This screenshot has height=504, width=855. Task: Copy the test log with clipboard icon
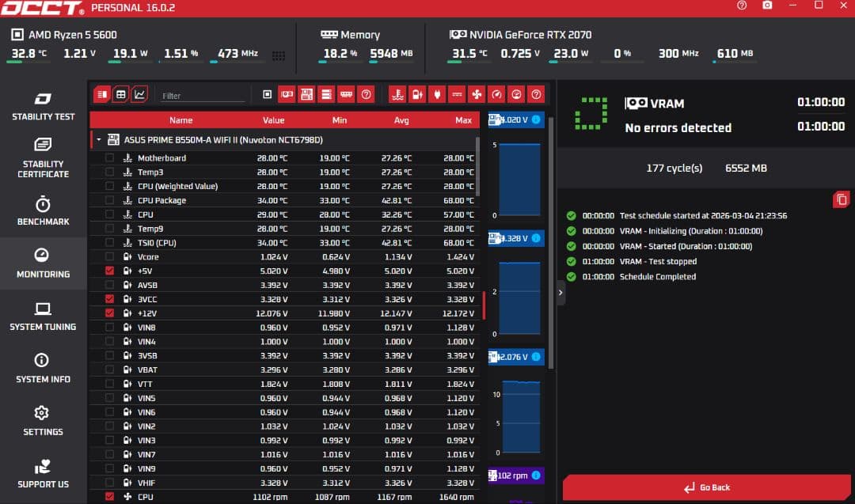pyautogui.click(x=842, y=199)
